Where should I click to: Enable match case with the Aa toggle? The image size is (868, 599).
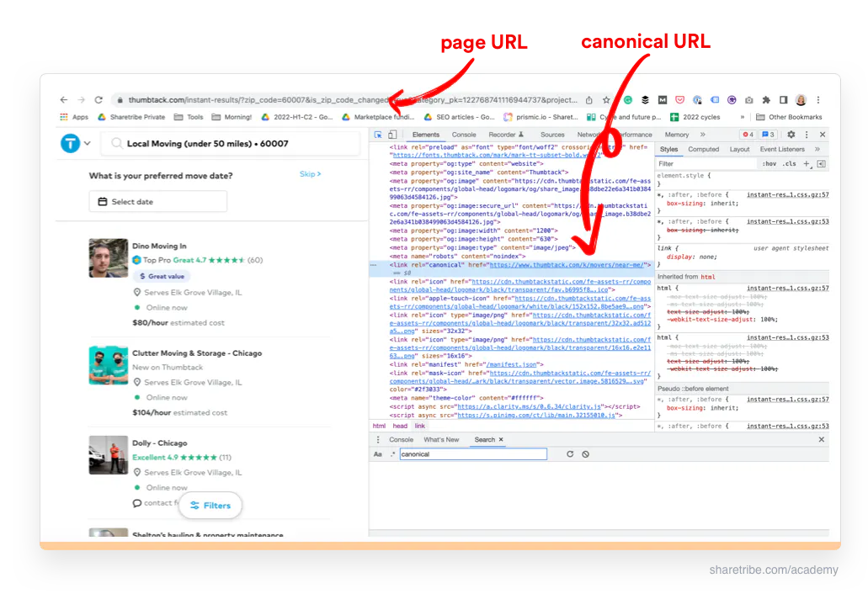(x=378, y=454)
